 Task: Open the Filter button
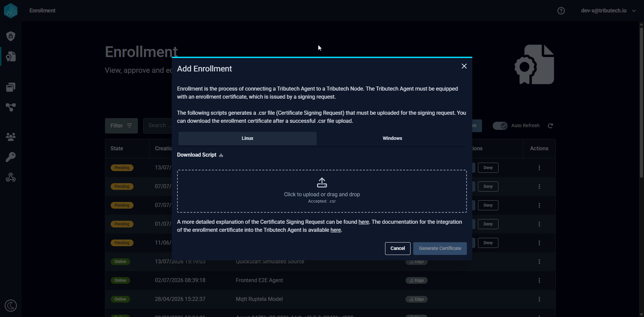121,125
